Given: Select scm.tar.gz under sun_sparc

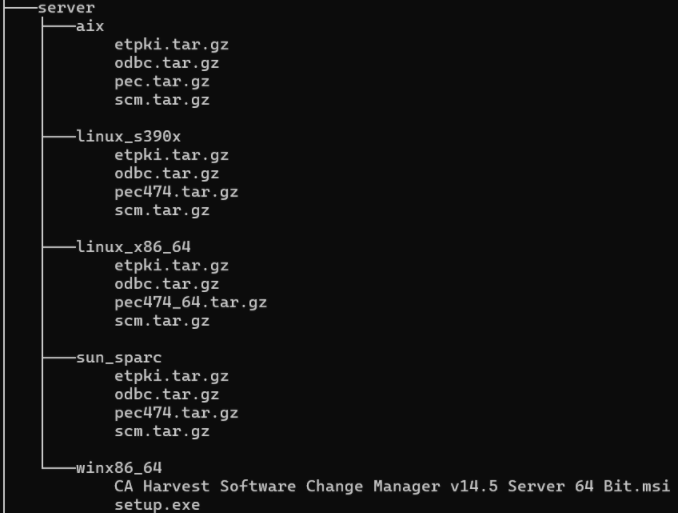Looking at the screenshot, I should (x=161, y=431).
